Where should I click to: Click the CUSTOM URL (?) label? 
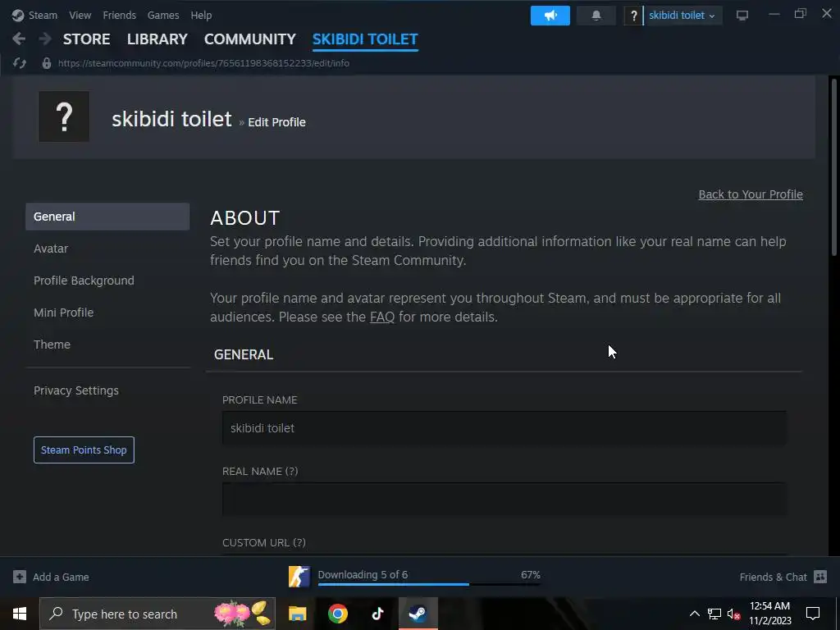click(x=264, y=543)
